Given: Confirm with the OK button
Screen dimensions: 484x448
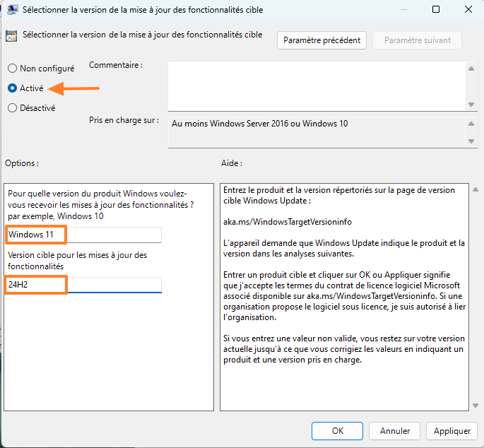Looking at the screenshot, I should [x=337, y=431].
